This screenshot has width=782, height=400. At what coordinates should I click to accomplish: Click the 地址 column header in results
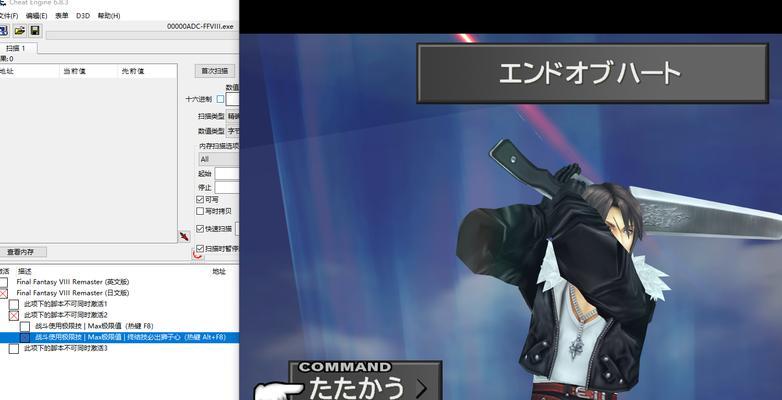[29, 71]
